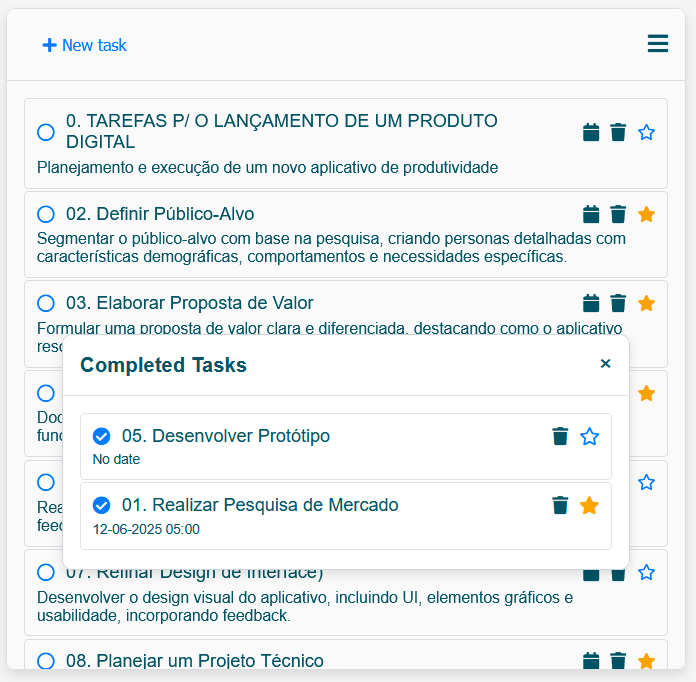Viewport: 696px width, 682px height.
Task: Open the hamburger menu
Action: [657, 44]
